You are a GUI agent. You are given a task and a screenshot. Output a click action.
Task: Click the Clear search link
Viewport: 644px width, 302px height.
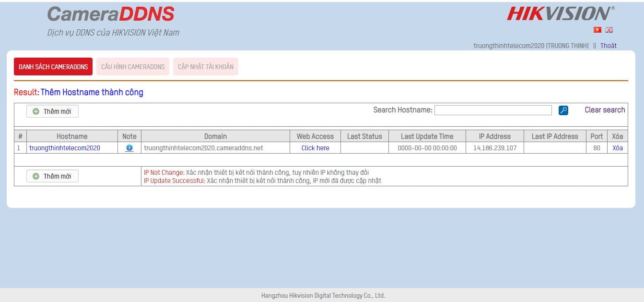coord(605,110)
